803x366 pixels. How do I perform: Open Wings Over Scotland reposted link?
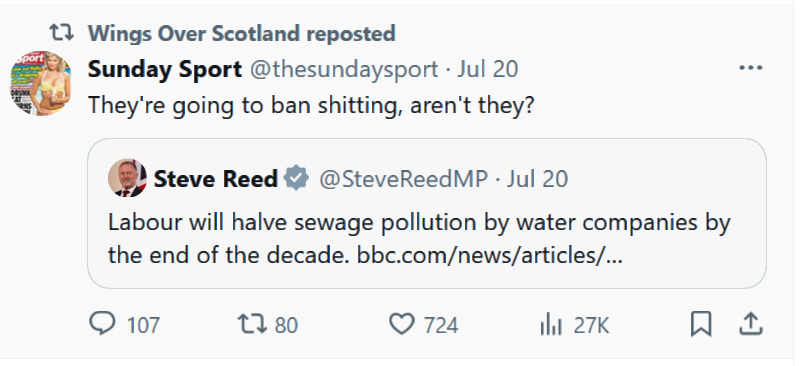pyautogui.click(x=242, y=34)
